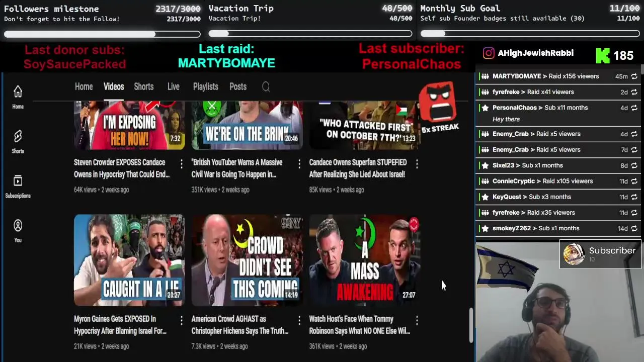Replay the smokeyZ262 sub alert
This screenshot has height=362, width=644.
point(634,228)
